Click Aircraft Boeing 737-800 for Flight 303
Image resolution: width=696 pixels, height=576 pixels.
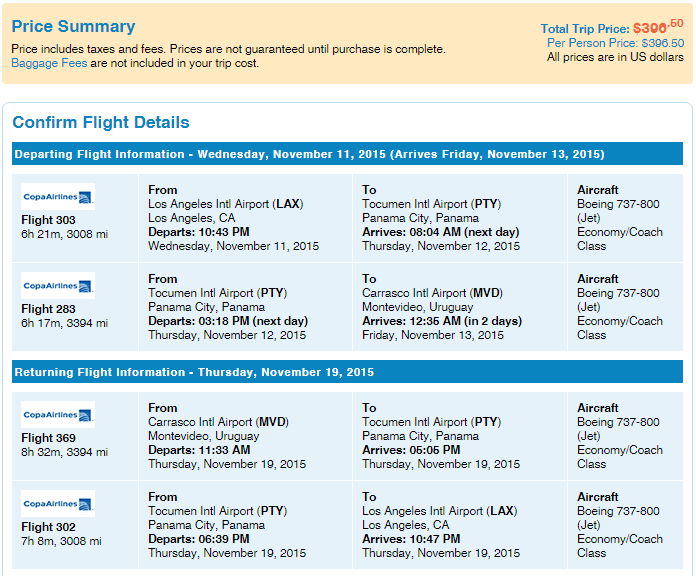click(x=618, y=204)
